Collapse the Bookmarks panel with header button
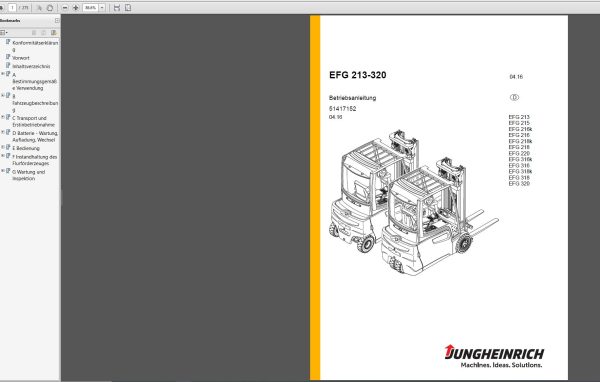Image resolution: width=600 pixels, height=382 pixels. point(57,20)
